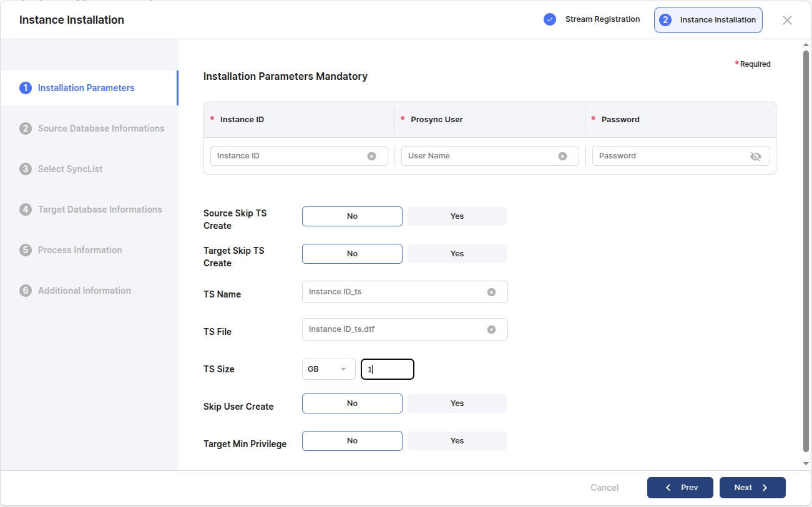Clear the TS Name field icon
This screenshot has height=507, width=812.
491,292
